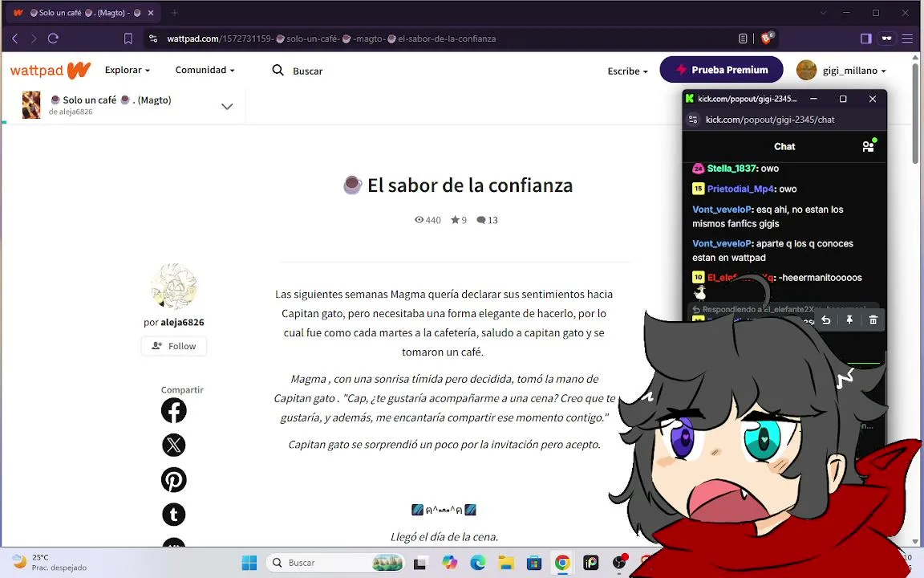Open the gigi_millano profile menu
This screenshot has height=578, width=924.
coord(854,70)
